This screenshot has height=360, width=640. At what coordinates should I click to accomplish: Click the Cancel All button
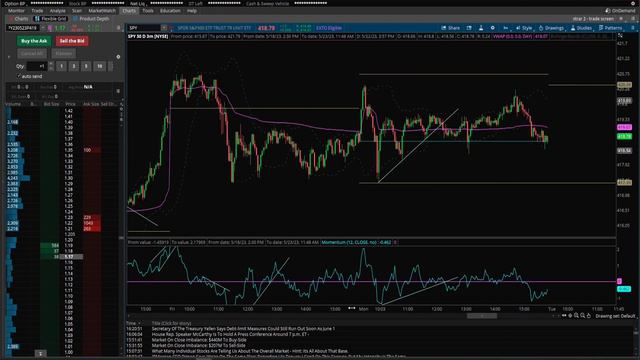pos(32,53)
